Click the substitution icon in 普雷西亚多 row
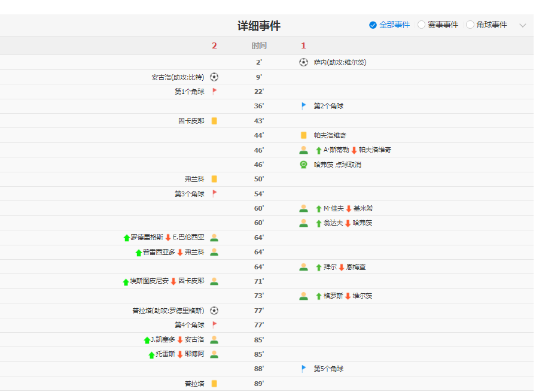Screen dimensions: 539x392 click(x=214, y=252)
